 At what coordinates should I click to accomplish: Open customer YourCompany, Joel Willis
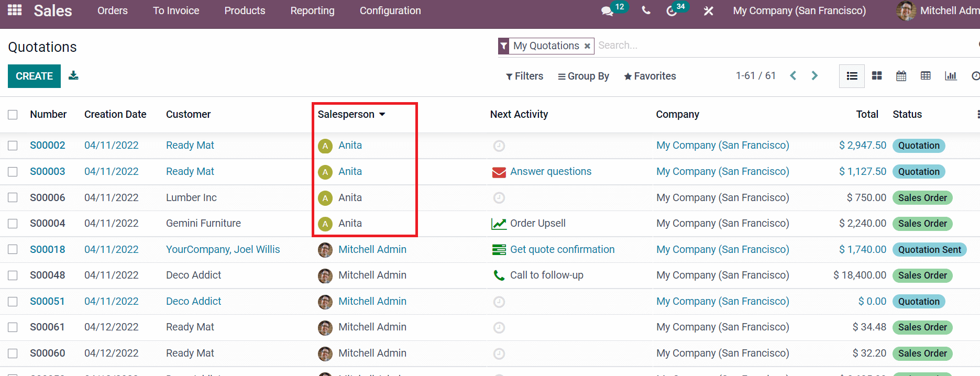coord(223,249)
